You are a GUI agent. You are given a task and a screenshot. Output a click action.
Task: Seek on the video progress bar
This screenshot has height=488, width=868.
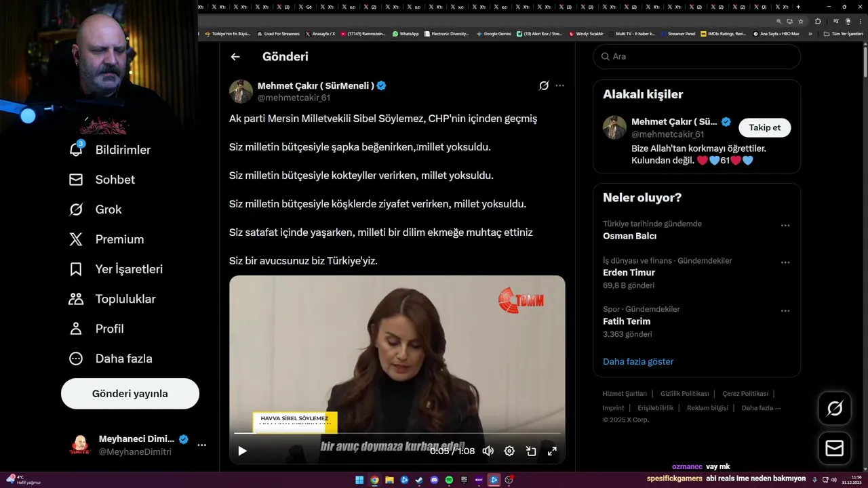coord(397,433)
